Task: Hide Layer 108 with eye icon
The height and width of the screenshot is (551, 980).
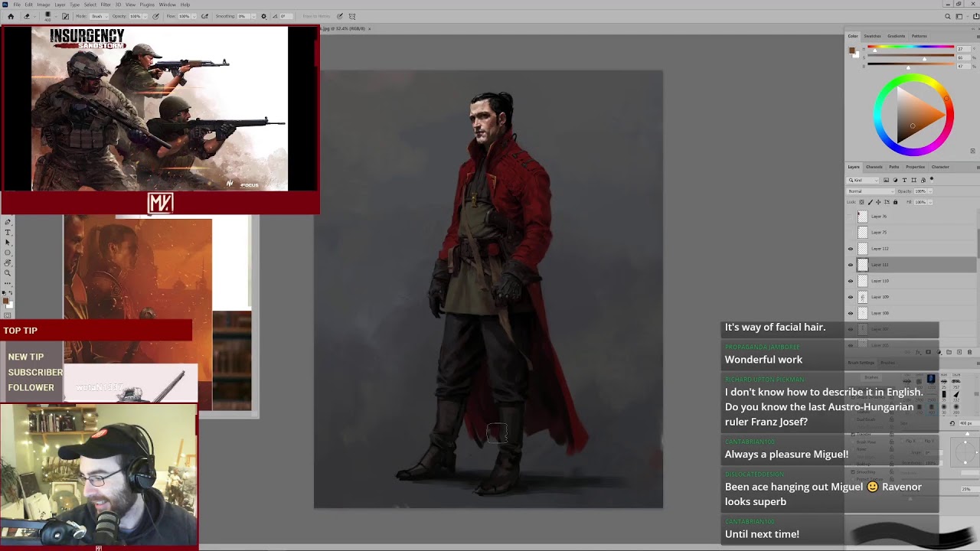Action: pos(850,313)
